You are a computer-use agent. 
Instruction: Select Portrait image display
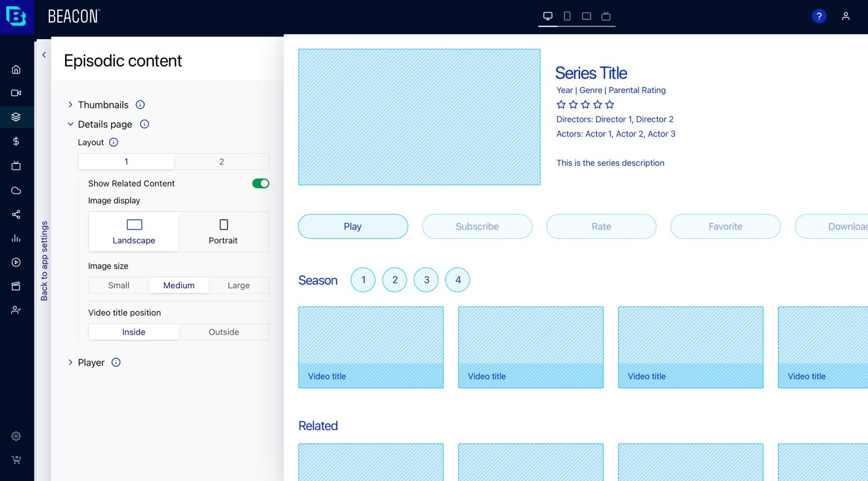[x=223, y=232]
